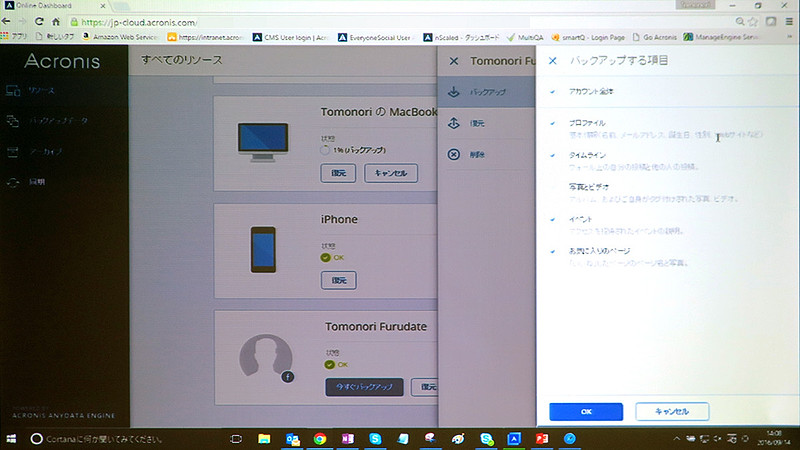Image resolution: width=800 pixels, height=450 pixels.
Task: Click the Tomonori Furudate profile avatar
Action: [x=265, y=358]
